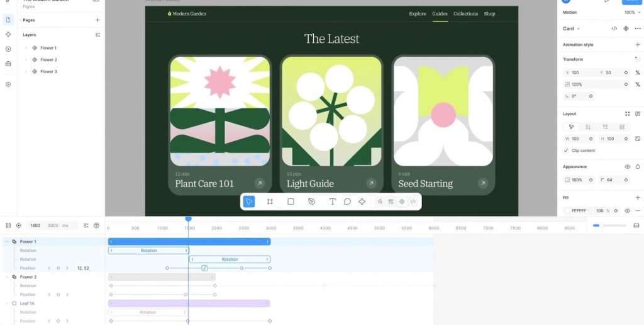Click the timeline list options icon
The image size is (644, 325).
click(x=86, y=225)
